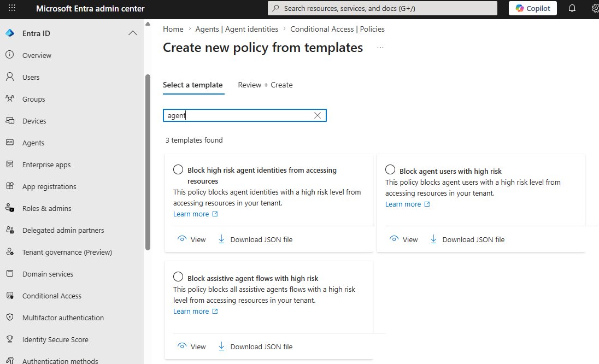Open Home breadcrumb link

173,29
